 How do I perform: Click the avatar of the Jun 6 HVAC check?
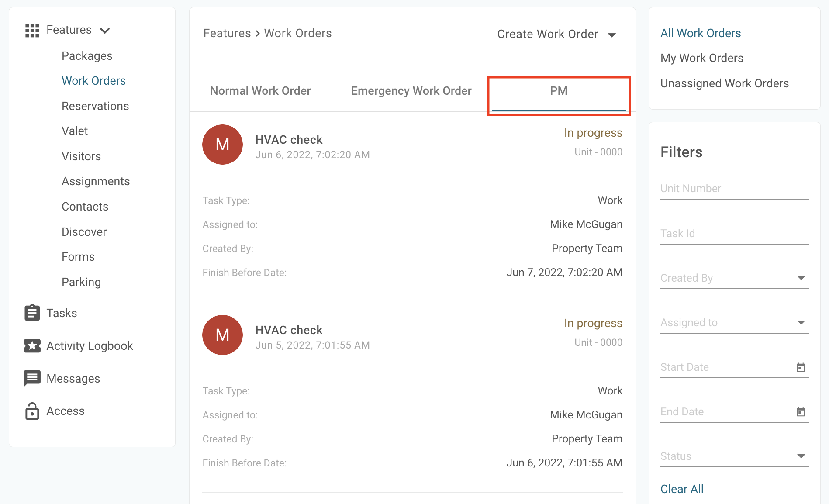pos(222,145)
